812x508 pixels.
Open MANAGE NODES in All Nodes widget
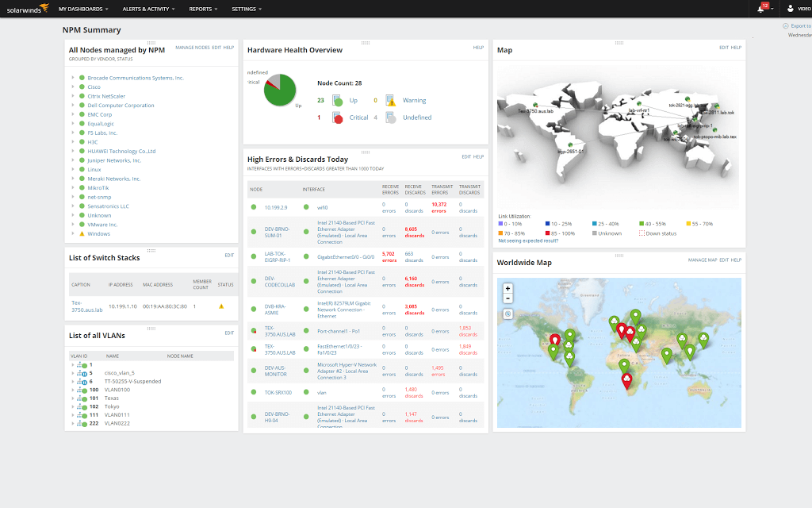(x=192, y=48)
